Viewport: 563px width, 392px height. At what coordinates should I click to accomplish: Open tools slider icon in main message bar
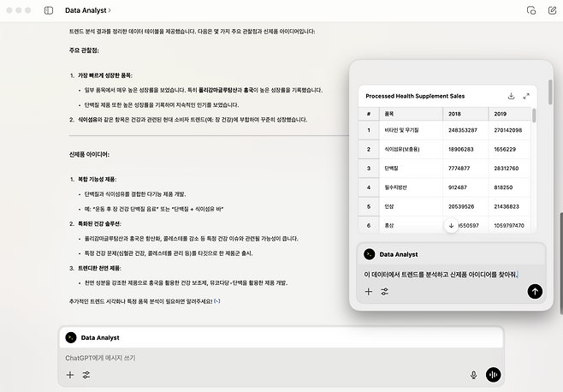point(86,375)
